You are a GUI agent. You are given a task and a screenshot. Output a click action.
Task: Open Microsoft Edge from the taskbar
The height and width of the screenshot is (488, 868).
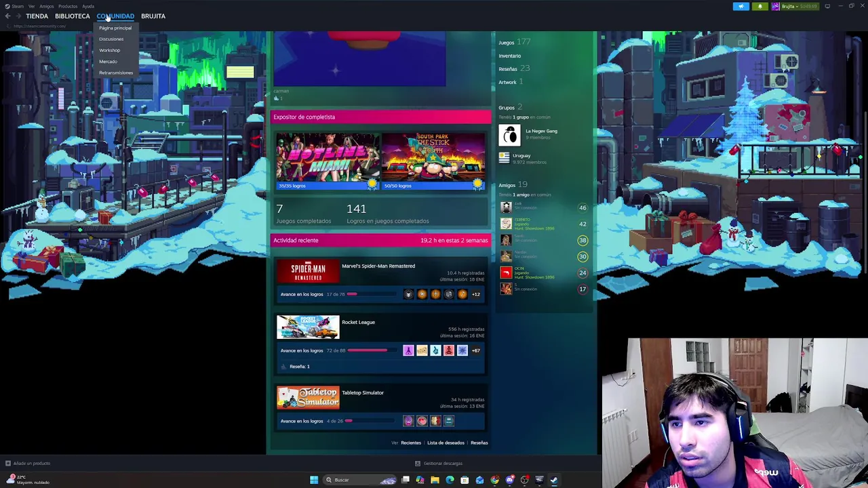pos(450,480)
